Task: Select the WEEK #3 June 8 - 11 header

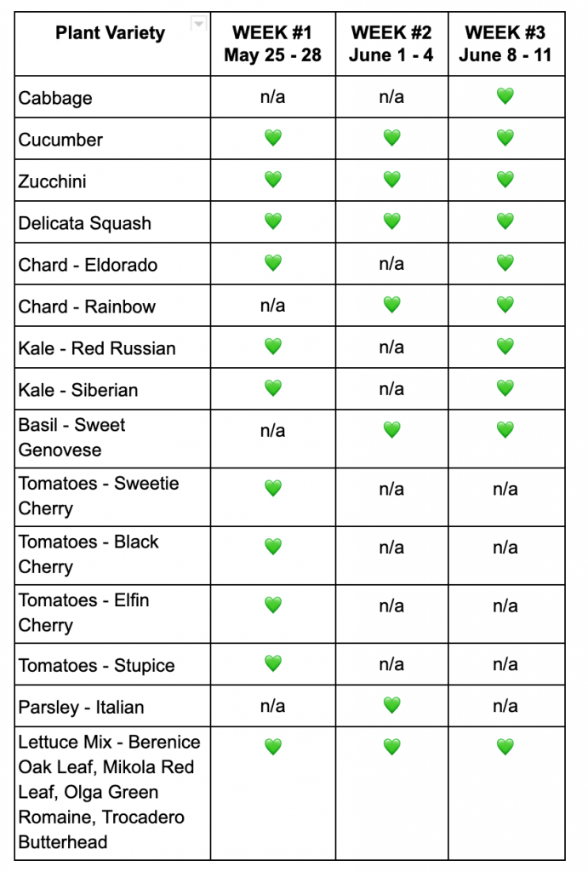Action: click(x=505, y=43)
